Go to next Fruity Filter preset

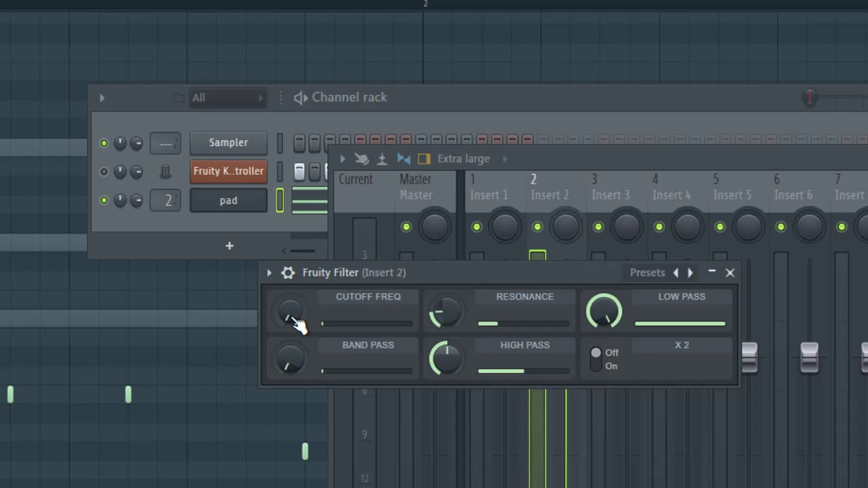point(690,272)
